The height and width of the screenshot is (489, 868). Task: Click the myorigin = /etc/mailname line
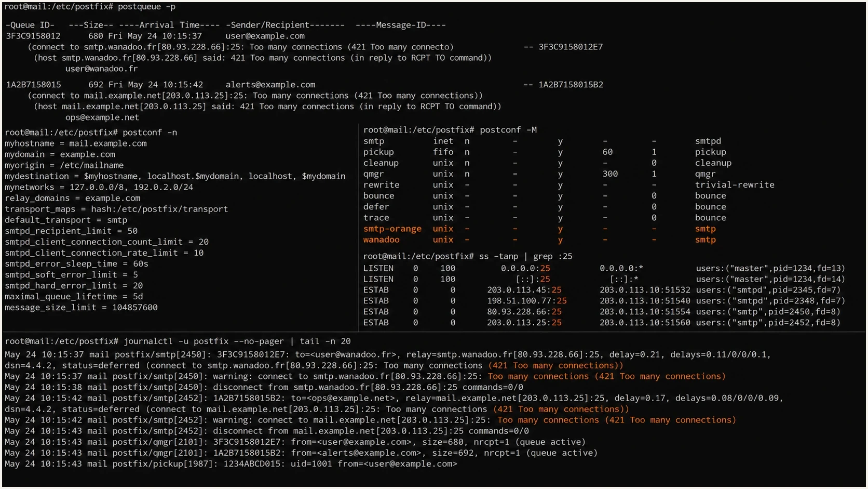pyautogui.click(x=64, y=165)
